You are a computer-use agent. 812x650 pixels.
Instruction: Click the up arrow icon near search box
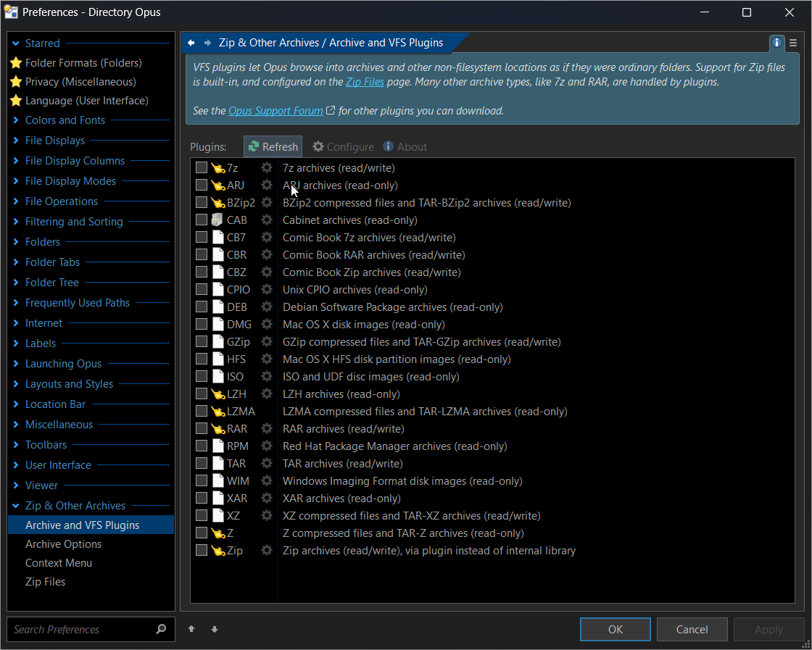coord(191,629)
